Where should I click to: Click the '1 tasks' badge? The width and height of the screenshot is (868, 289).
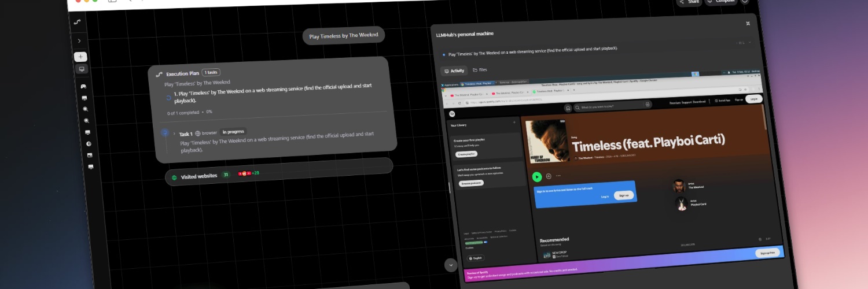click(x=211, y=72)
